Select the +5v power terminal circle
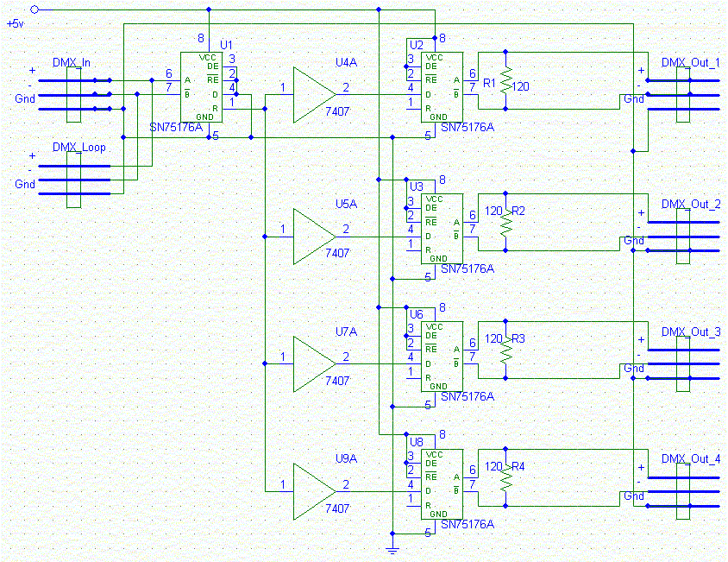The image size is (728, 562). [x=35, y=9]
